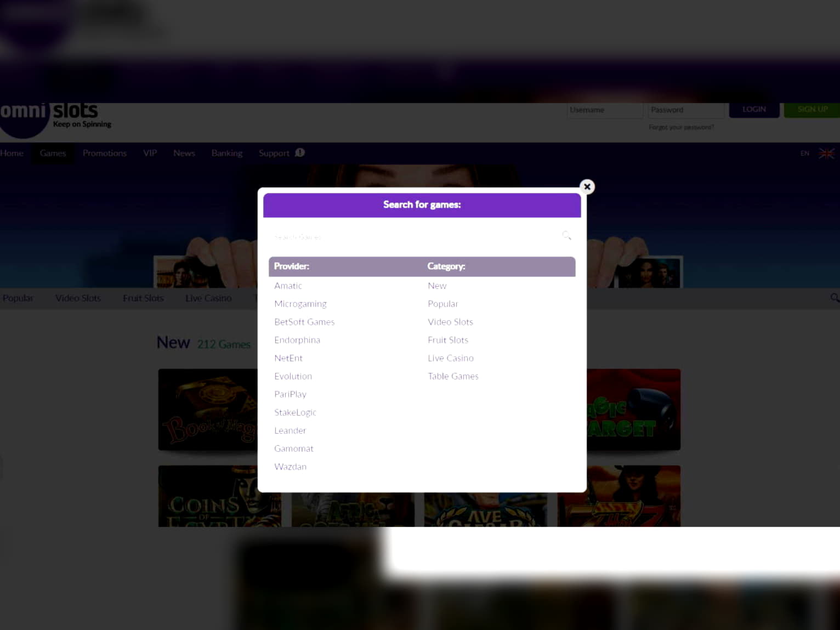Switch to Video Slots tab
This screenshot has height=630, width=840.
coord(78,298)
